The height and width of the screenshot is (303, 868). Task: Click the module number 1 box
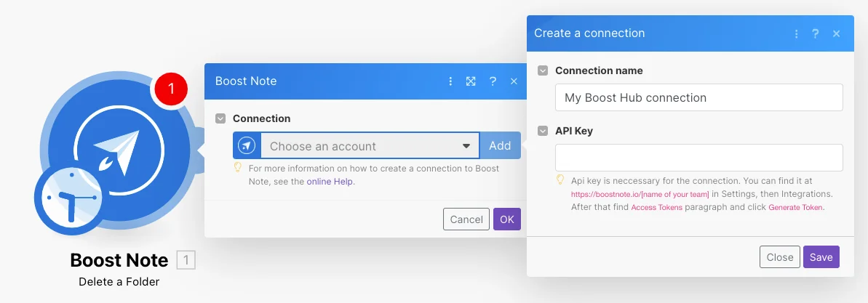click(186, 260)
